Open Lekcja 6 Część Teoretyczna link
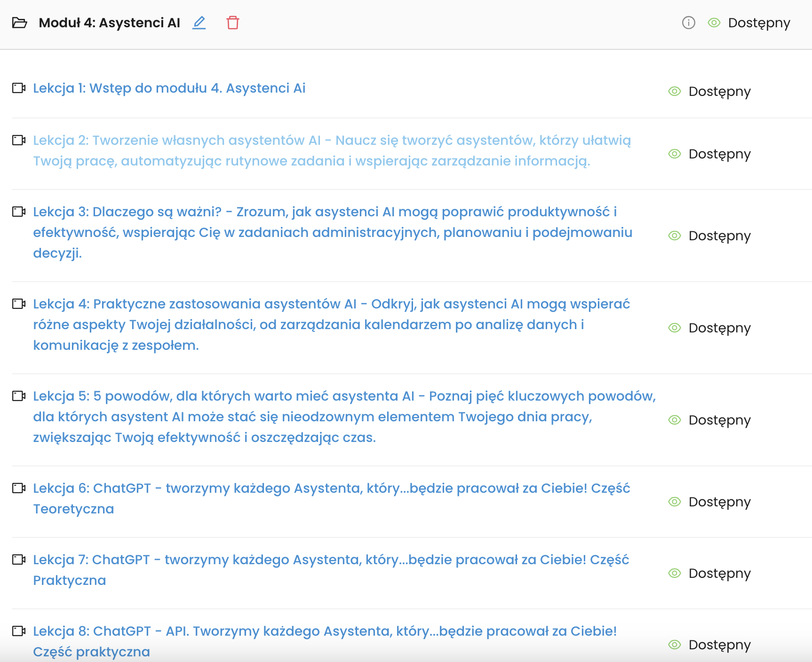The width and height of the screenshot is (812, 662). 332,498
